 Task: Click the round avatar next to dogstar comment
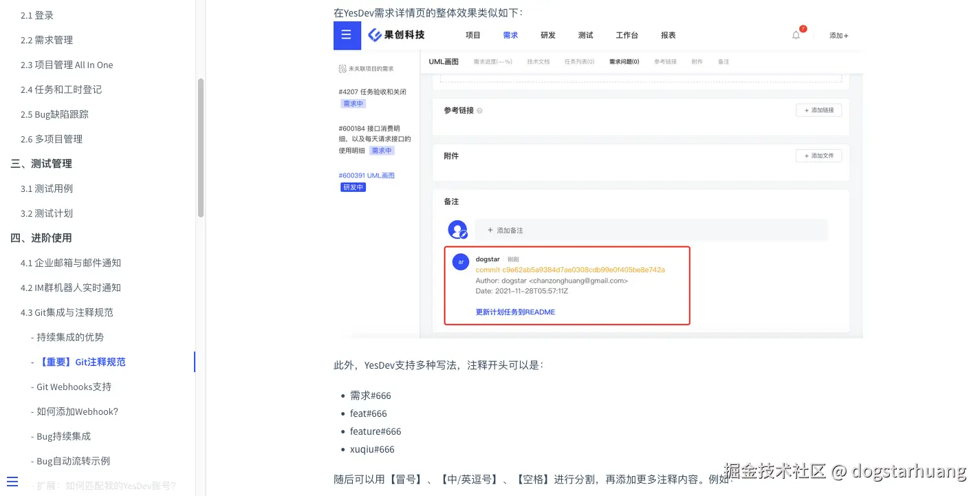click(461, 261)
